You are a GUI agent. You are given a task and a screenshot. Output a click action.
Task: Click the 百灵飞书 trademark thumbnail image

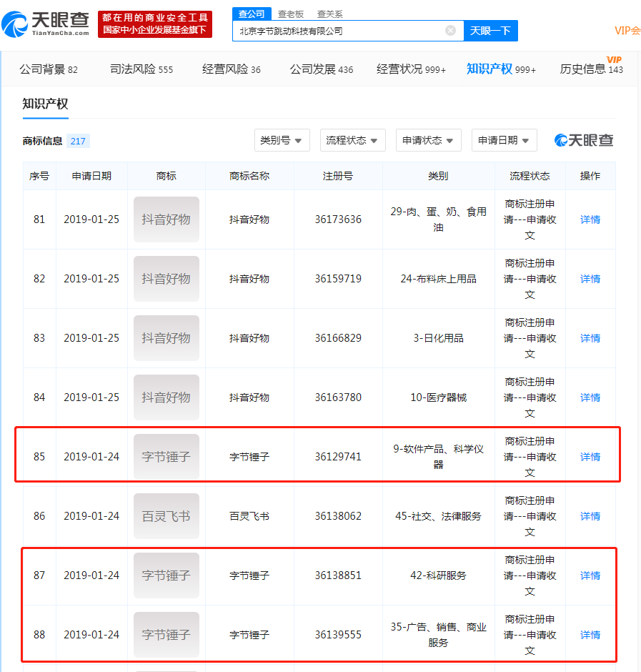166,515
